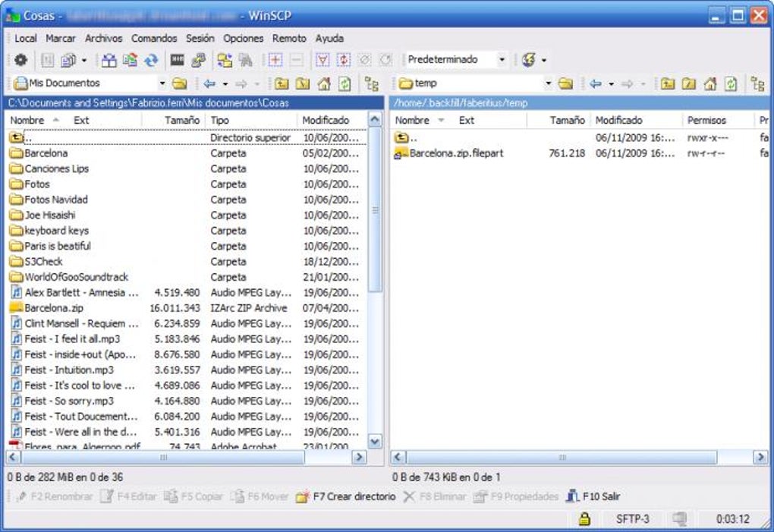Go to local home directory icon
Image resolution: width=774 pixels, height=532 pixels.
(324, 83)
